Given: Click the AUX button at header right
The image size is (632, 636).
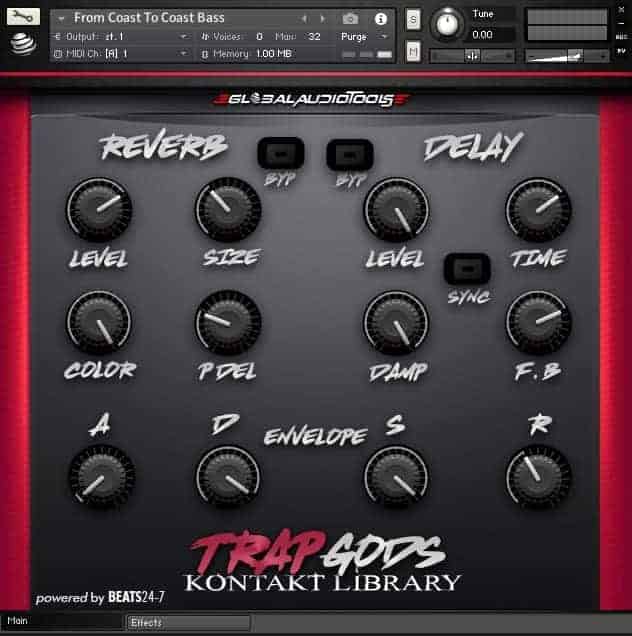Looking at the screenshot, I should (x=621, y=37).
